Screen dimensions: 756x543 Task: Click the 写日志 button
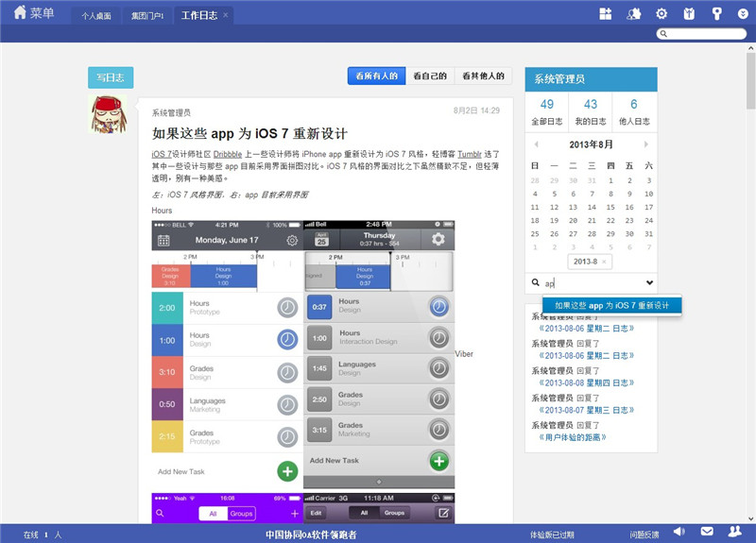(x=111, y=77)
